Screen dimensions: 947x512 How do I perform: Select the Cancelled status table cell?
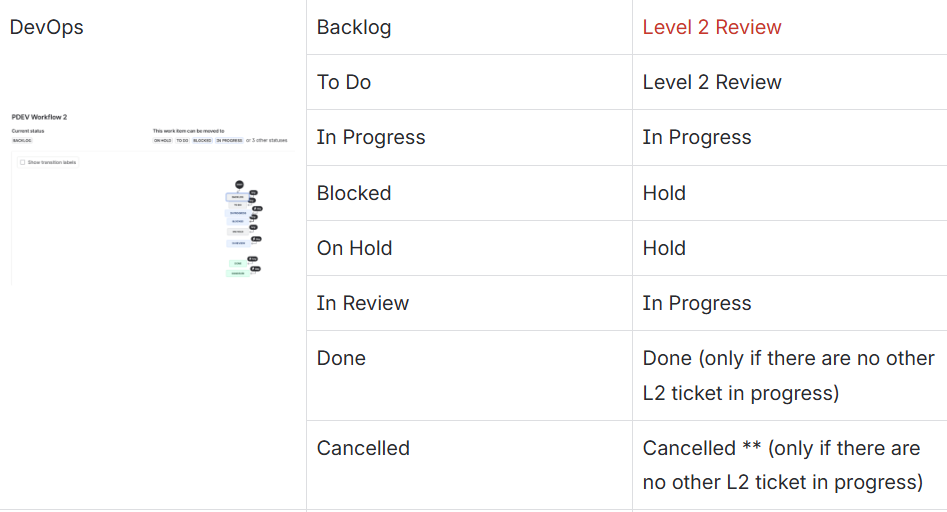pyautogui.click(x=469, y=465)
